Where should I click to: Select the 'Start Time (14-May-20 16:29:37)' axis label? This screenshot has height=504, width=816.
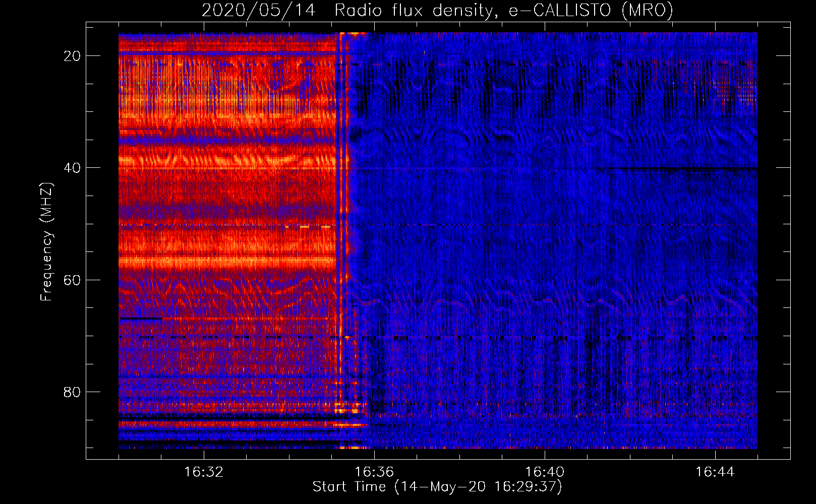(437, 487)
